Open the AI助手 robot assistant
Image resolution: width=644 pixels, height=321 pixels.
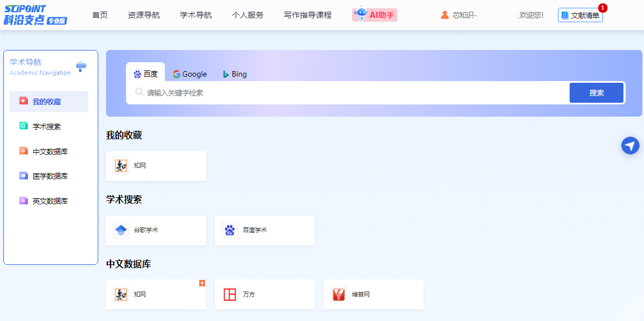[375, 15]
